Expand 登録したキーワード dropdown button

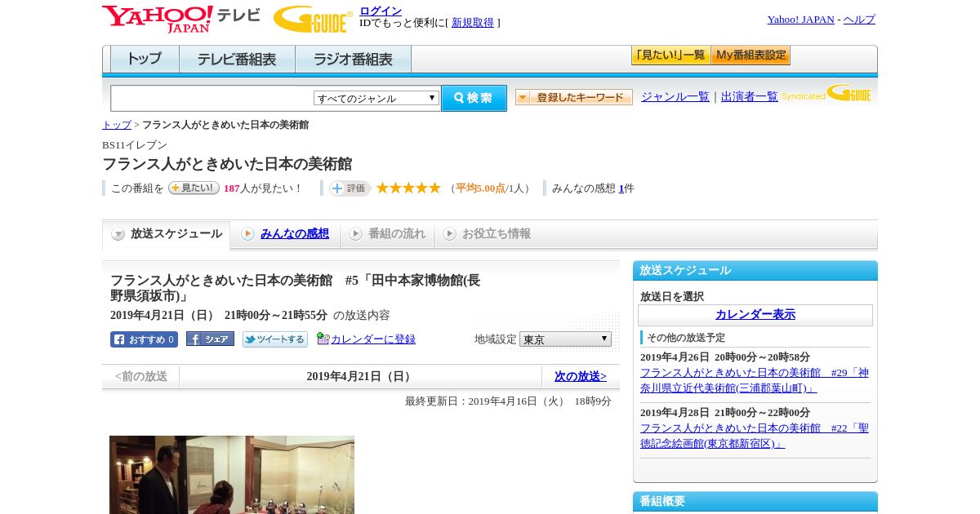[574, 97]
